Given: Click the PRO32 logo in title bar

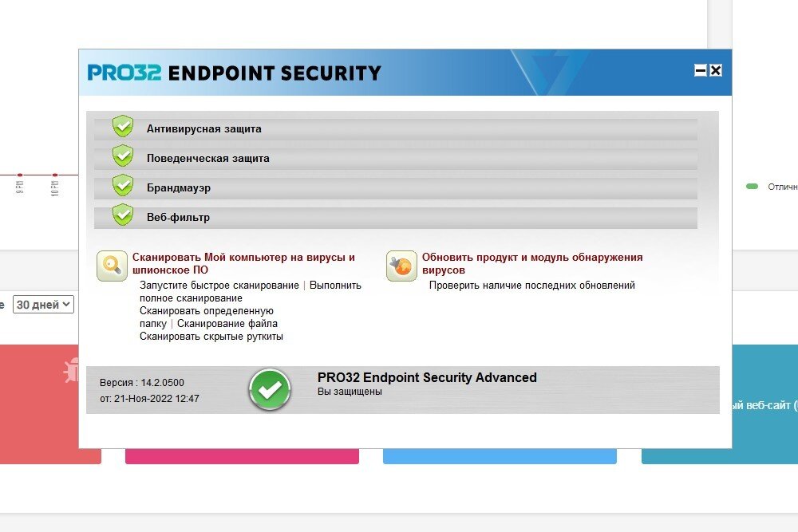Looking at the screenshot, I should [124, 73].
